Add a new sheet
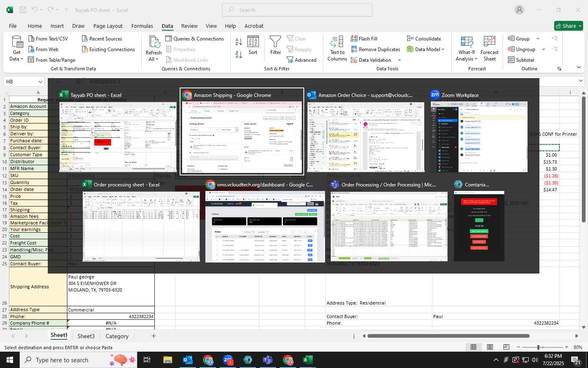The width and height of the screenshot is (588, 368). click(154, 336)
